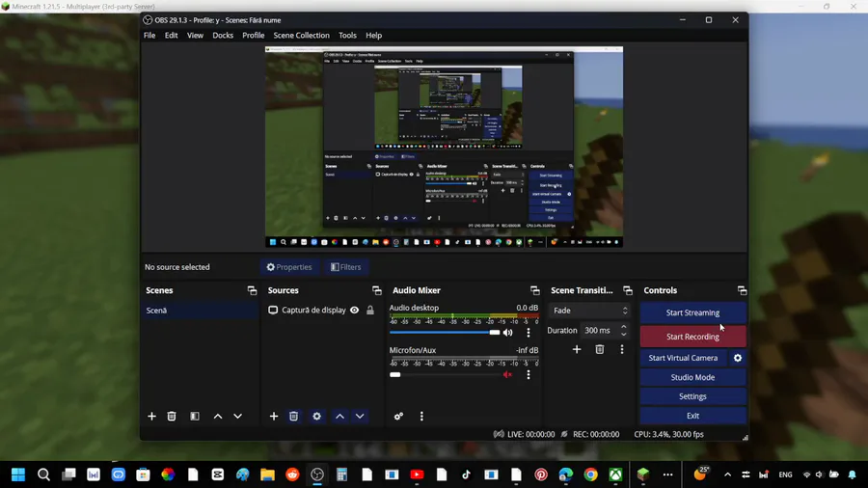Image resolution: width=868 pixels, height=488 pixels.
Task: Click Start Recording button
Action: (692, 337)
